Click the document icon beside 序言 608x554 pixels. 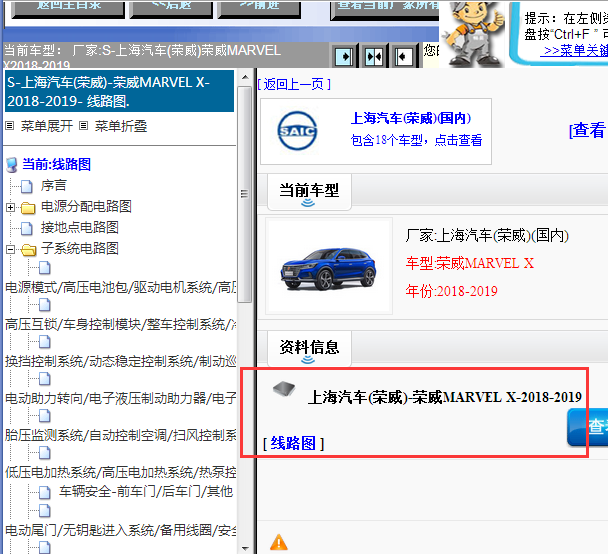tap(27, 186)
